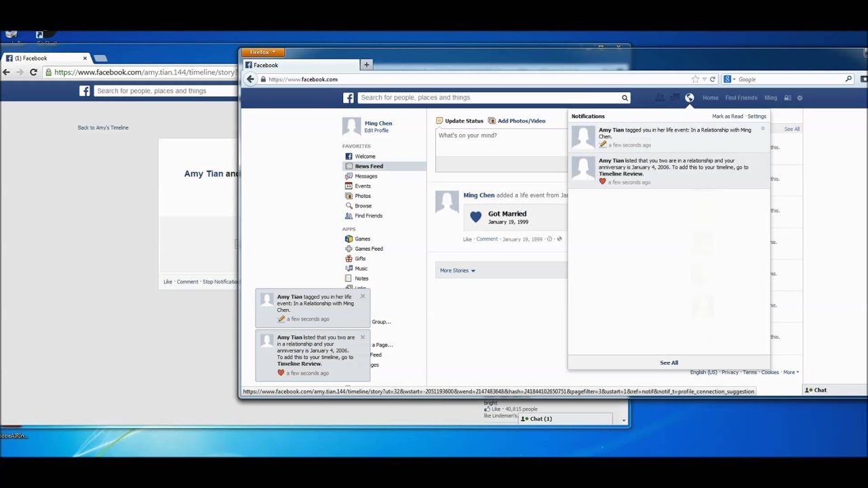Select Update Status composer tab
868x488 pixels.
click(460, 121)
